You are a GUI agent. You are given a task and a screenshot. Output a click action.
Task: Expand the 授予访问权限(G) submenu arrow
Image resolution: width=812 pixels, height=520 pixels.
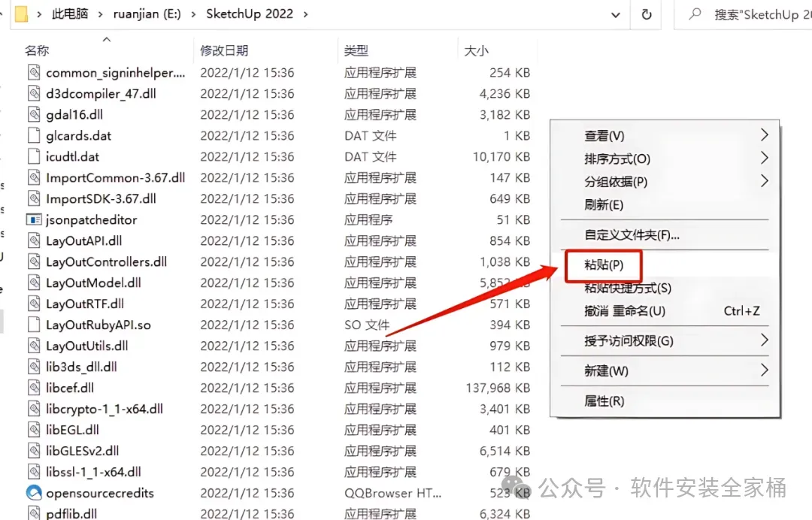pyautogui.click(x=765, y=340)
